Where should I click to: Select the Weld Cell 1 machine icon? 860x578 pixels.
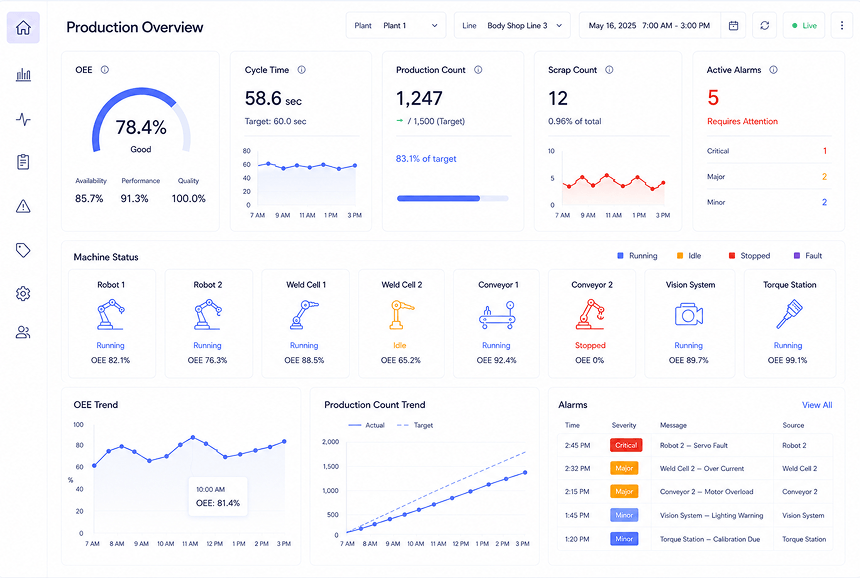(304, 315)
